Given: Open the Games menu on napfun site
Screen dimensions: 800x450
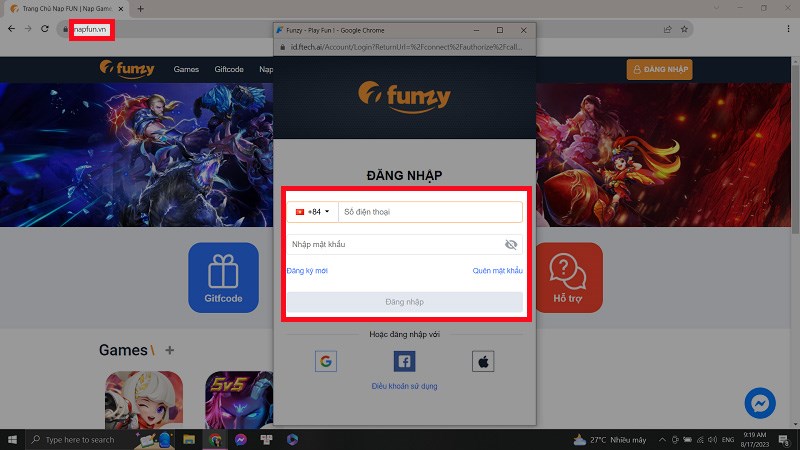Looking at the screenshot, I should click(186, 69).
